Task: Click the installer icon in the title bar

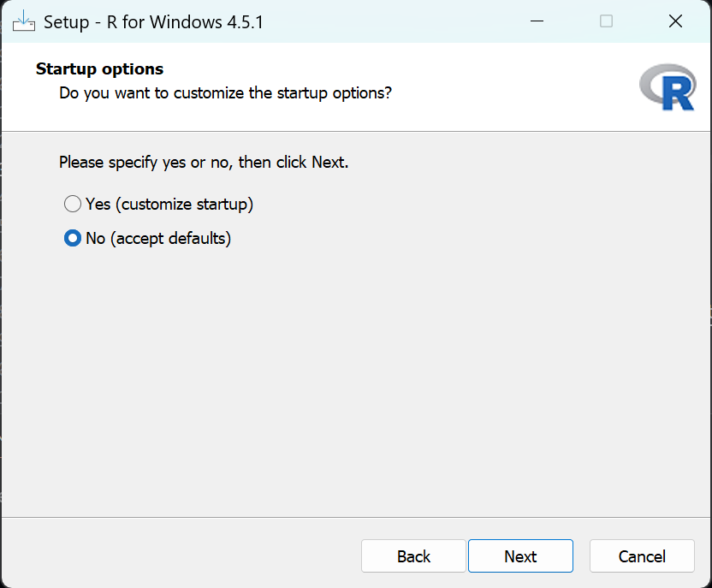Action: coord(23,21)
